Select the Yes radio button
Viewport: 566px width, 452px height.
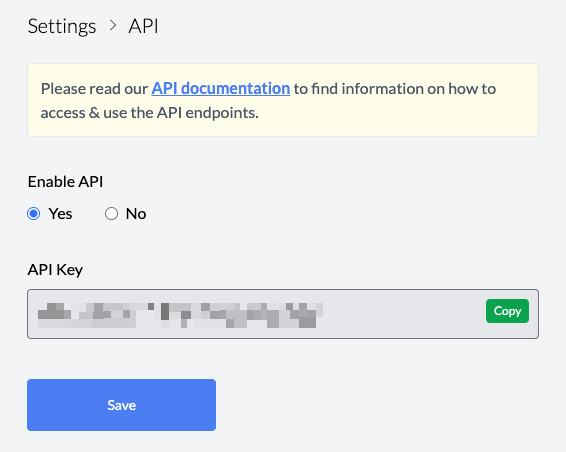point(34,214)
